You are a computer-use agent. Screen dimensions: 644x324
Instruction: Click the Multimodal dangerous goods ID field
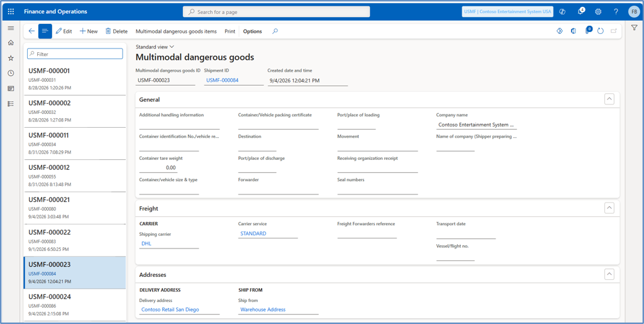coord(165,81)
